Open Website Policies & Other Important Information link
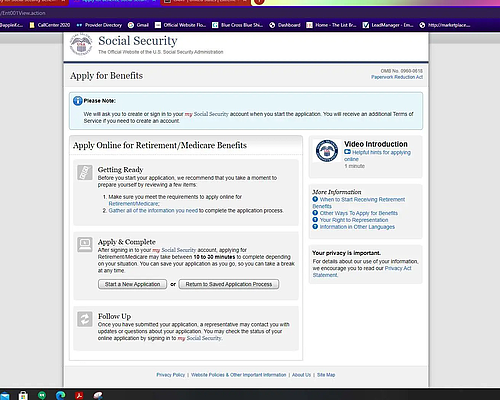The image size is (500, 400). [239, 375]
